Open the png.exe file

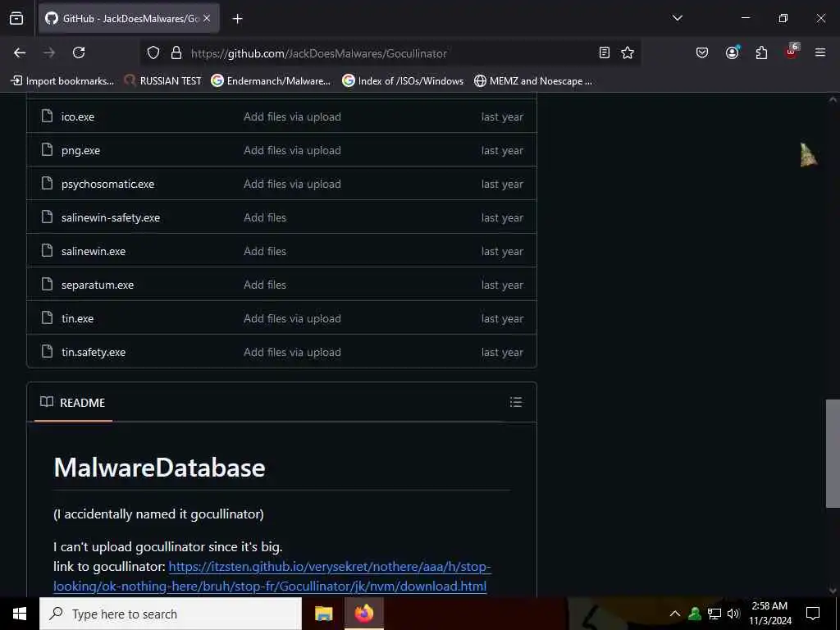[81, 151]
